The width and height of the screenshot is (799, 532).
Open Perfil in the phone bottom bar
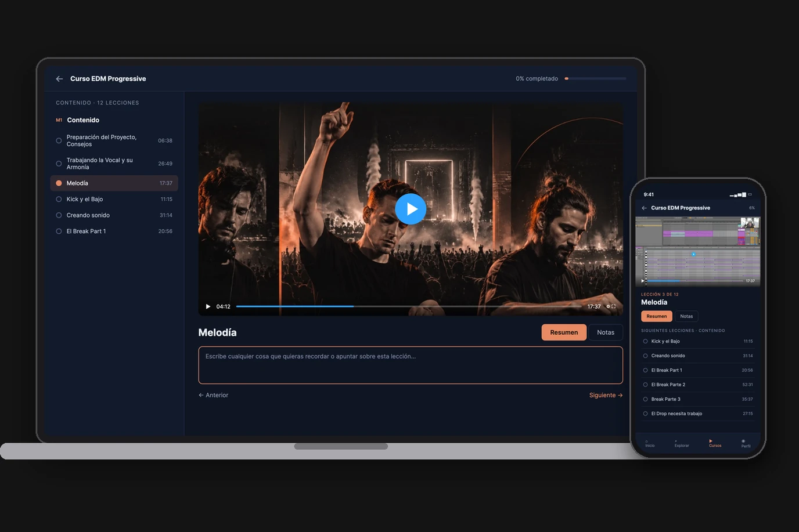(x=746, y=444)
